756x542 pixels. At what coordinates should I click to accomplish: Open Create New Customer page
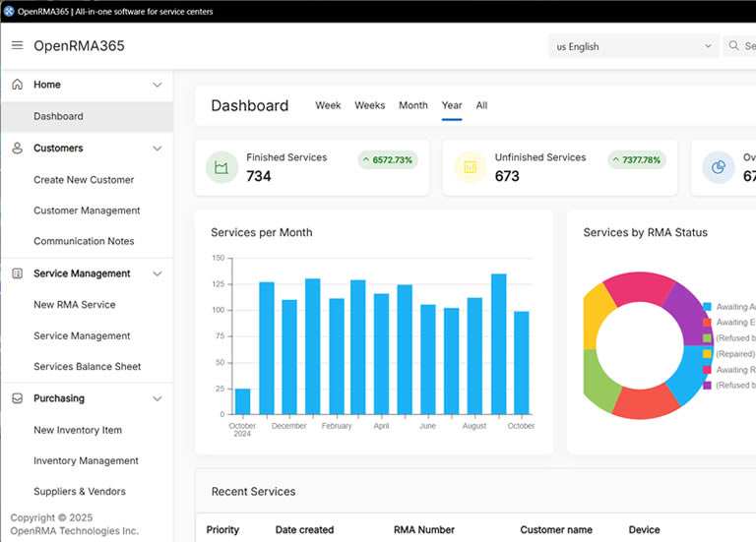pos(84,180)
